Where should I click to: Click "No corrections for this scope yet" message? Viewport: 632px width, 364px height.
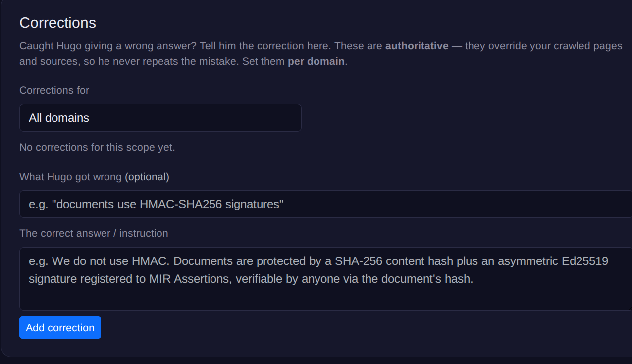point(97,147)
